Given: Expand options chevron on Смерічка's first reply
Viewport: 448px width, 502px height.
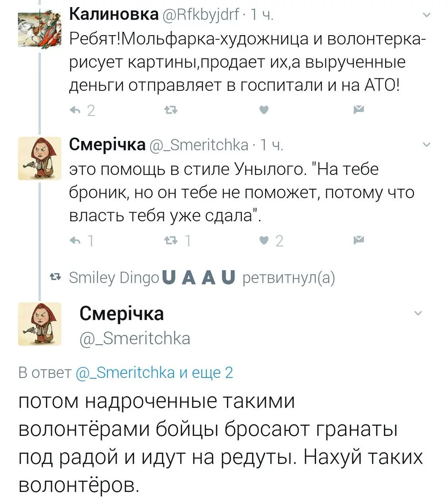Looking at the screenshot, I should (427, 145).
